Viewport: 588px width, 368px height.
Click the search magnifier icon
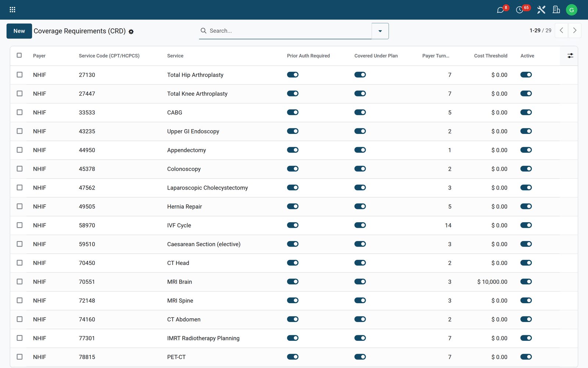(x=203, y=31)
